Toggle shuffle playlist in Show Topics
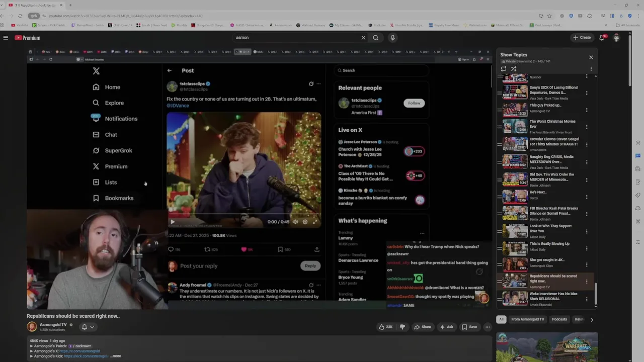The height and width of the screenshot is (362, 644). click(514, 69)
